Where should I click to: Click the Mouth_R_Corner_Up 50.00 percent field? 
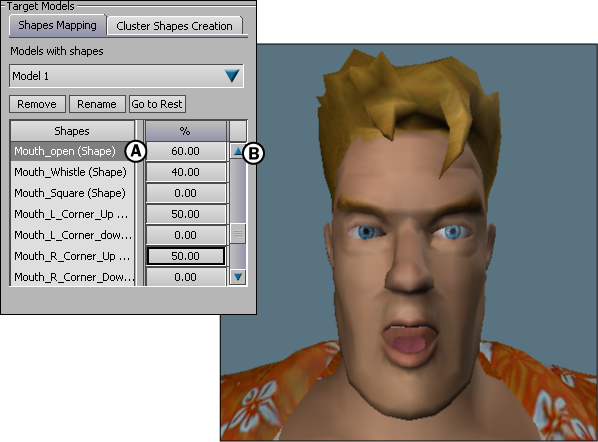point(186,256)
